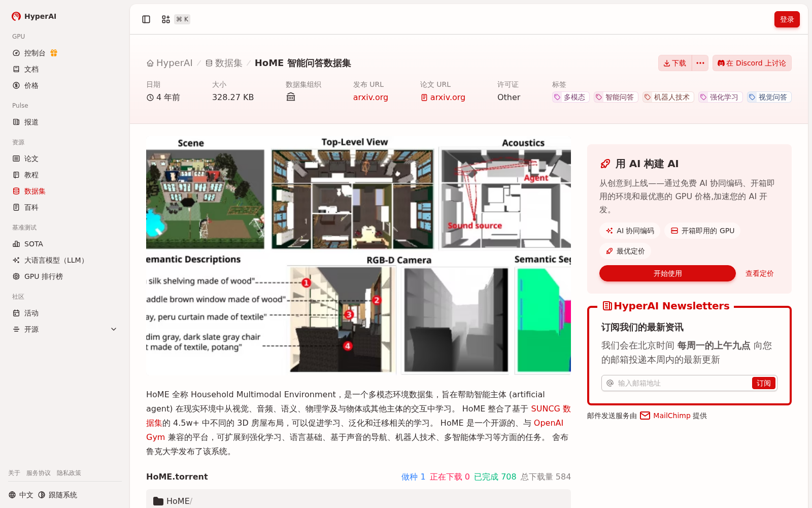
Task: Click the HyperAI logo in sidebar
Action: pyautogui.click(x=34, y=16)
